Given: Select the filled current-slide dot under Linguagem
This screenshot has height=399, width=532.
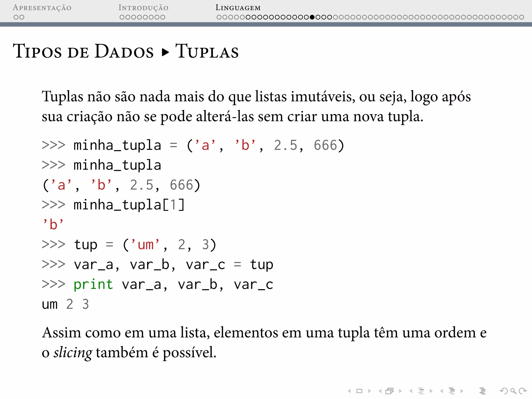Looking at the screenshot, I should (312, 17).
